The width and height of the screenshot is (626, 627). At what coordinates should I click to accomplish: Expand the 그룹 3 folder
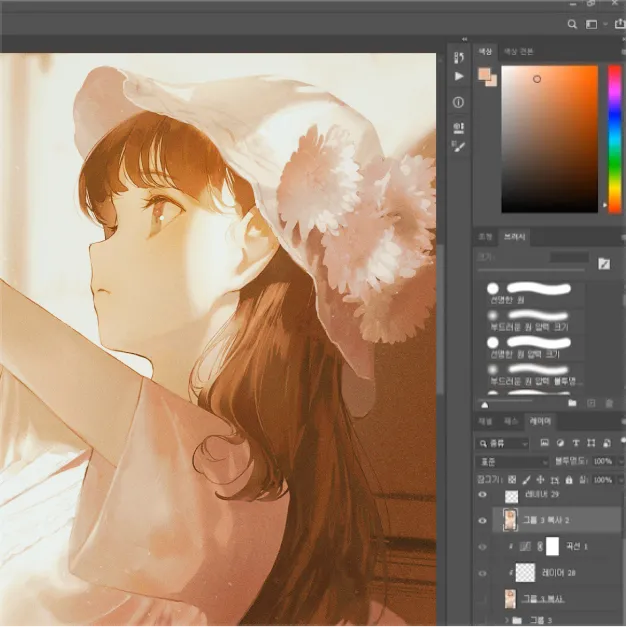tap(507, 620)
